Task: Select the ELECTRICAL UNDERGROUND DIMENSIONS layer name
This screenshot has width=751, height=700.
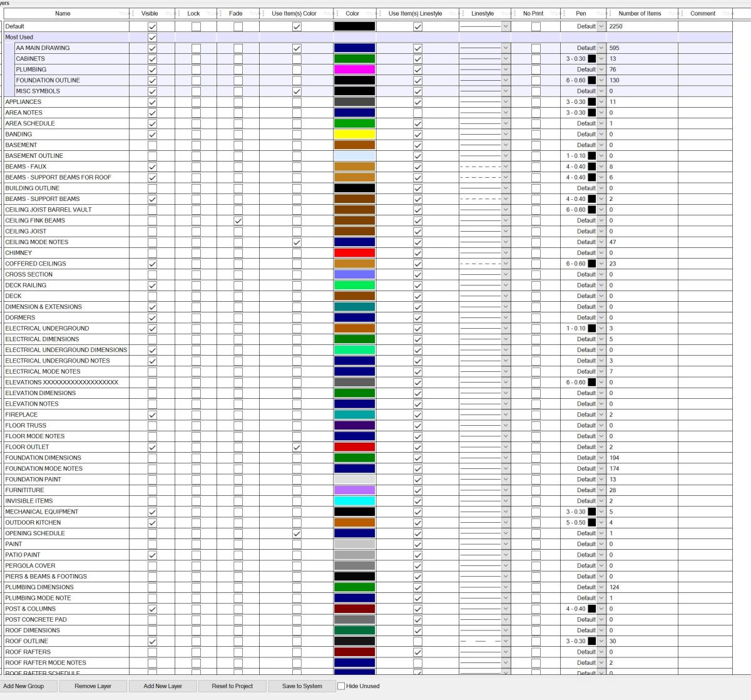Action: (66, 350)
